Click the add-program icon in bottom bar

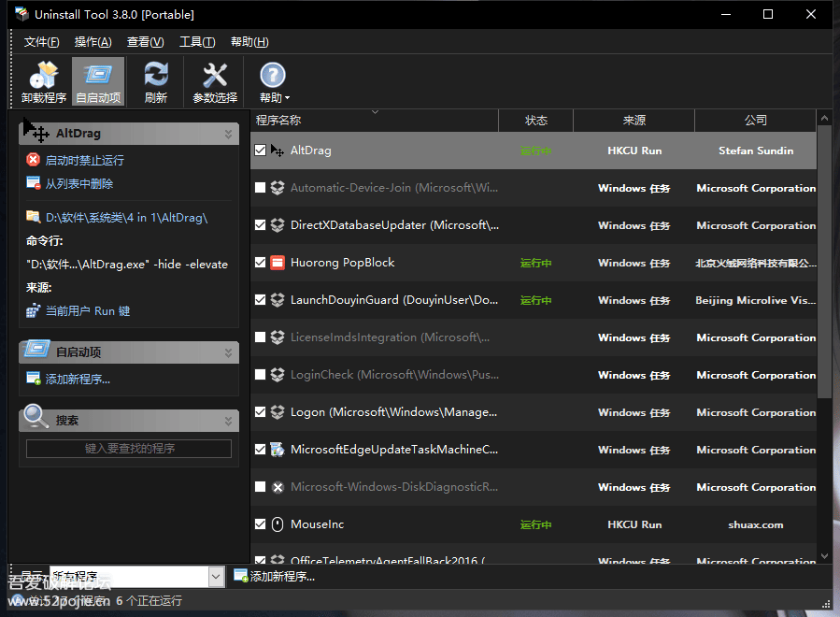241,576
